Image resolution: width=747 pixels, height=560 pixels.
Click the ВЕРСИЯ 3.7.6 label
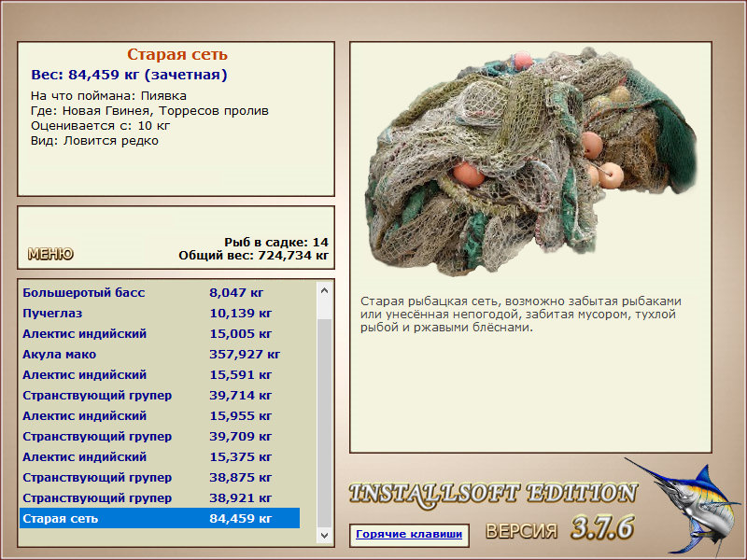[560, 528]
